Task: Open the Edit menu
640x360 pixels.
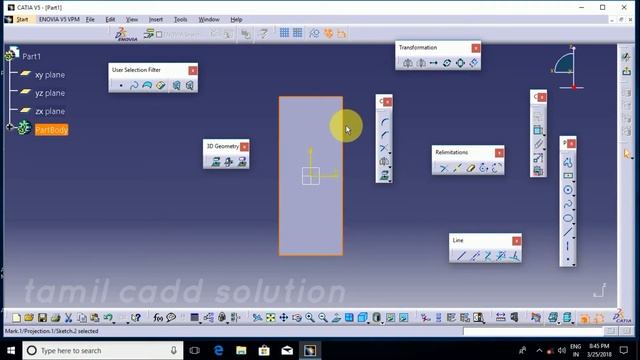Action: tap(110, 19)
